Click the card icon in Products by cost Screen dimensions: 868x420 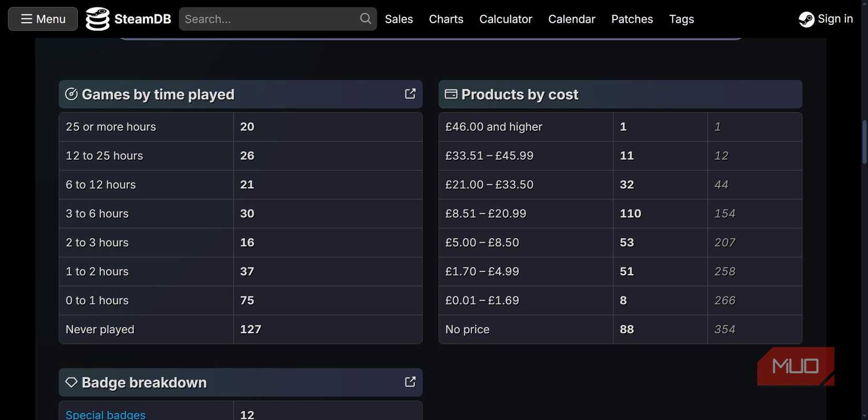(451, 94)
